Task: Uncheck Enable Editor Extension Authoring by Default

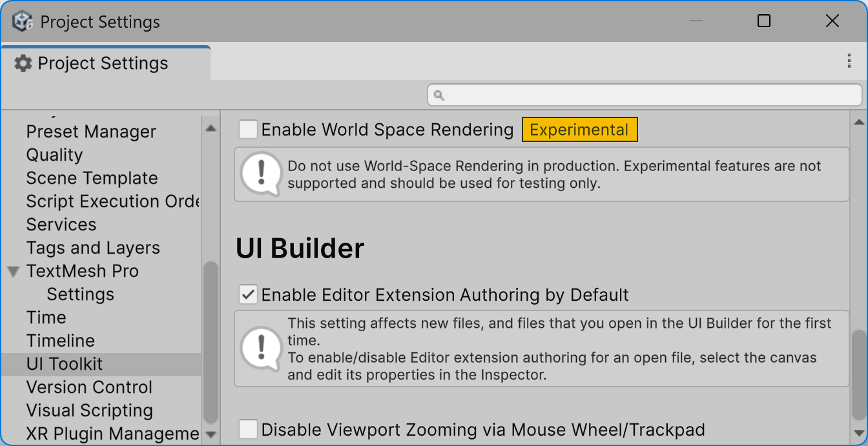Action: click(249, 295)
